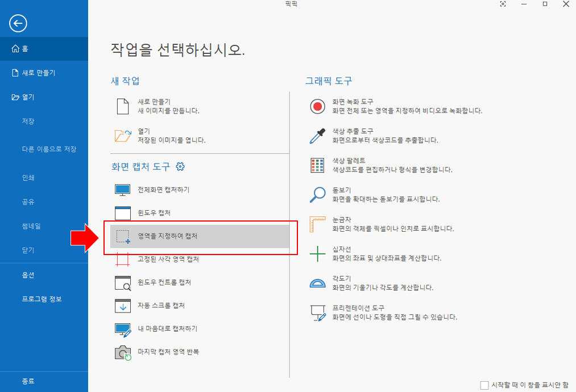
Task: Open the 홈 sidebar item
Action: (44, 48)
